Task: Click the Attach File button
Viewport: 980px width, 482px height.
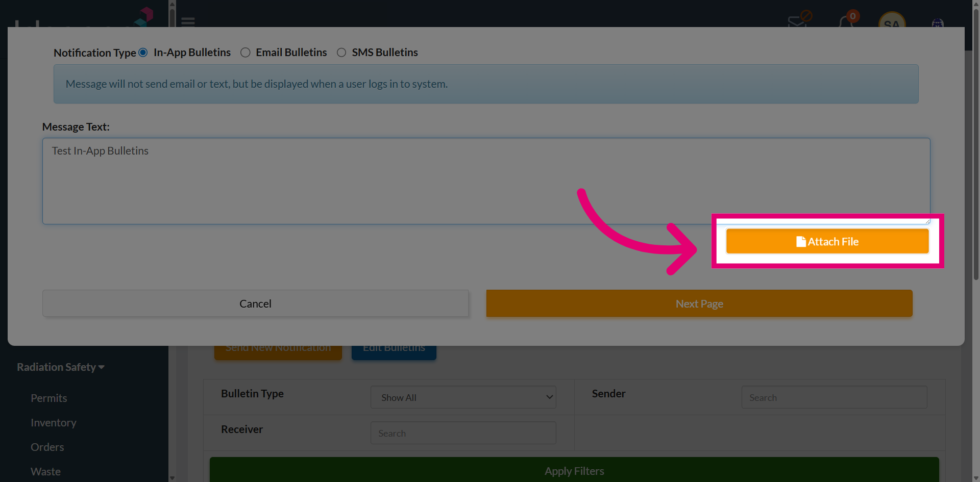Action: [827, 241]
